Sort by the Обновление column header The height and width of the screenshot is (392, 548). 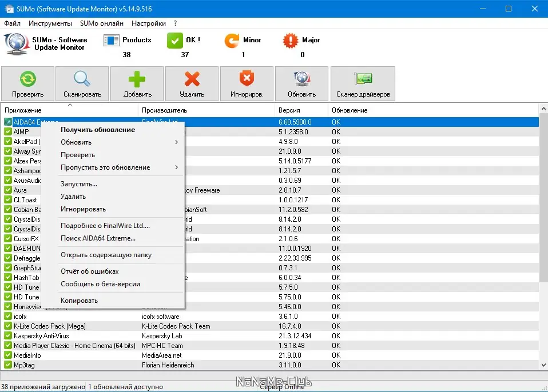434,110
